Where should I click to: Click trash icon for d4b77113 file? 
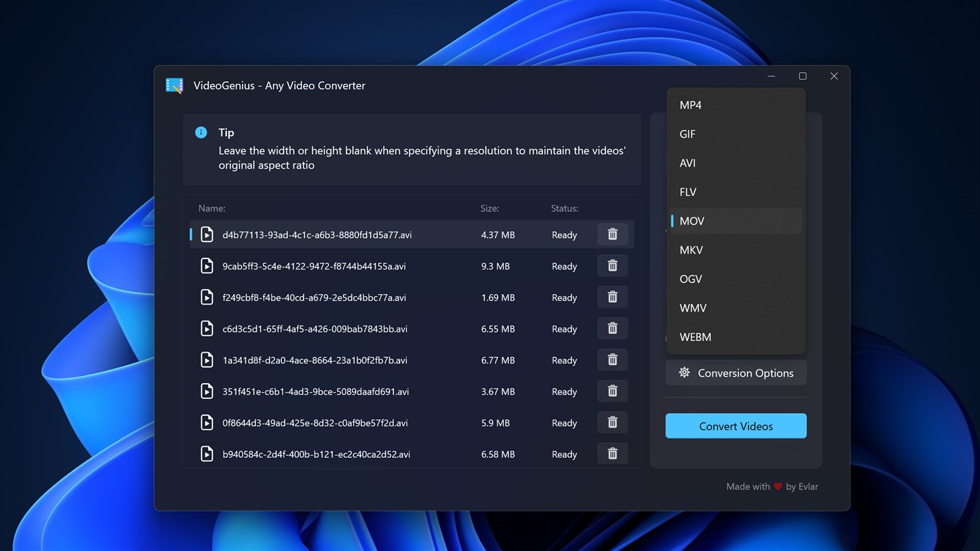pos(612,234)
